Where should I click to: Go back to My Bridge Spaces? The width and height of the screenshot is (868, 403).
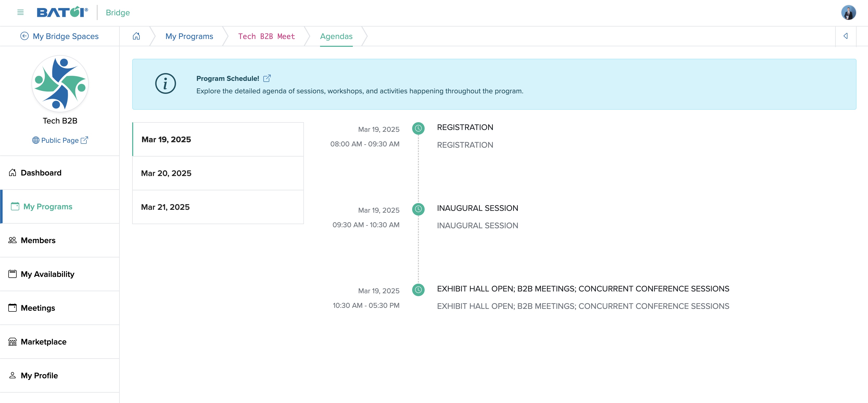59,36
